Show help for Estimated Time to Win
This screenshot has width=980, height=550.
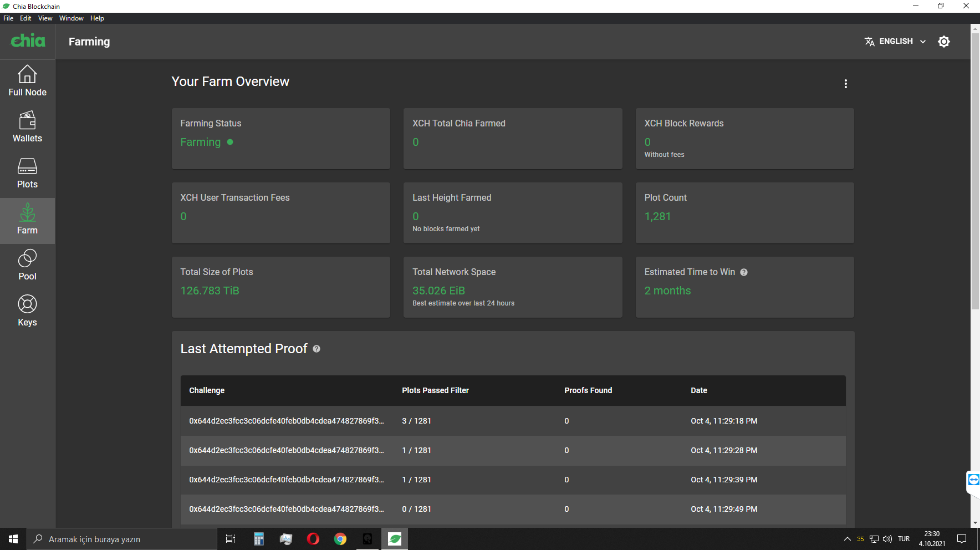tap(744, 272)
